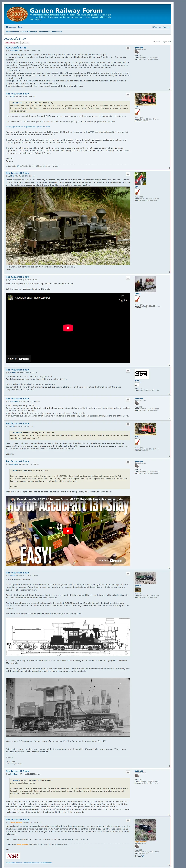The width and height of the screenshot is (186, 868).
Task: Open David P's profile name under his avatar
Action: pyautogui.click(x=138, y=585)
